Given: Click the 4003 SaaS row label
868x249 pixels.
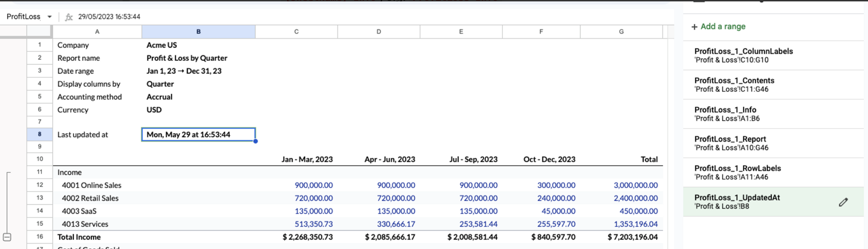Looking at the screenshot, I should [97, 211].
